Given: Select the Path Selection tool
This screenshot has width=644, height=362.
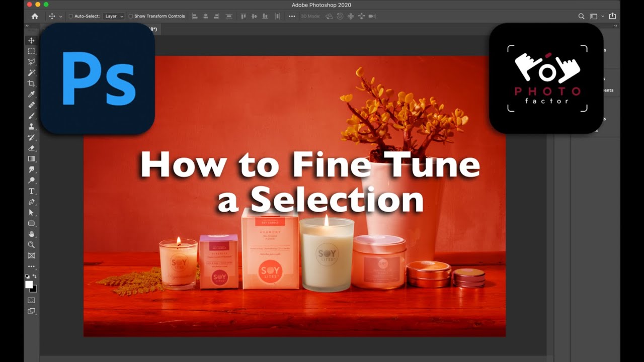Looking at the screenshot, I should (x=31, y=213).
